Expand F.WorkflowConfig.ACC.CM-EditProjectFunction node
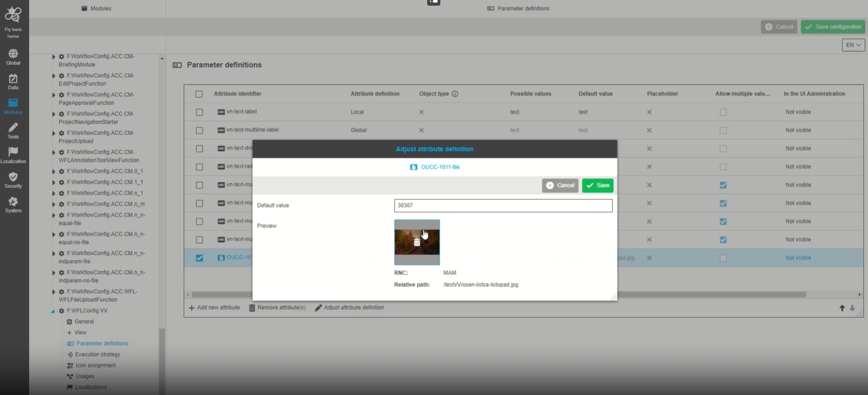 [54, 76]
